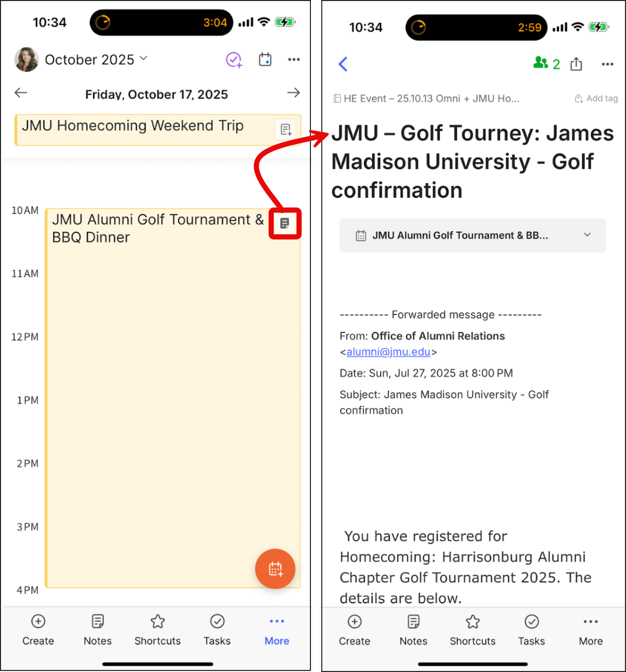The height and width of the screenshot is (672, 626).
Task: Open More tab in note screen
Action: (x=591, y=630)
